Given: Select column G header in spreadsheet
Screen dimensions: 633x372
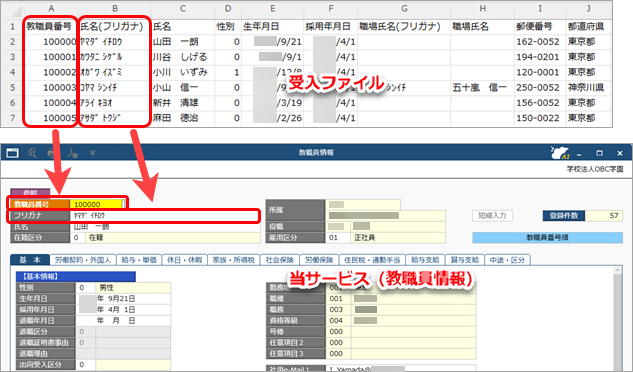Looking at the screenshot, I should 404,8.
